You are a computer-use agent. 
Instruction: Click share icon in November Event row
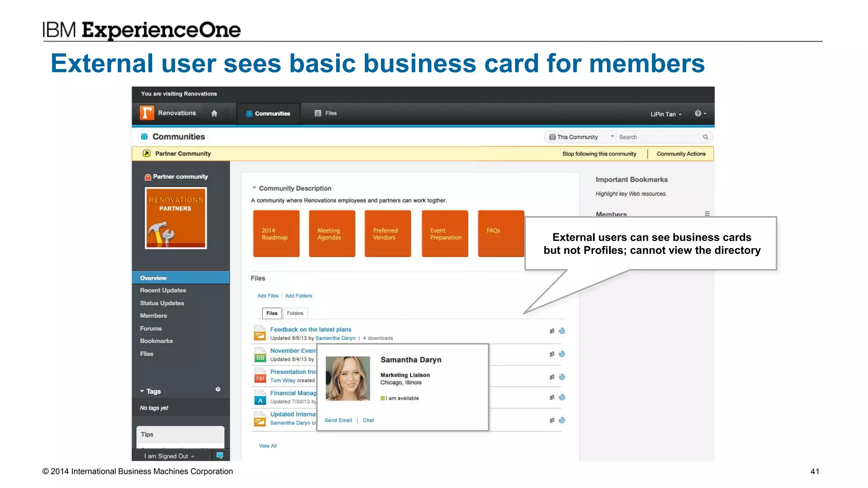(x=552, y=354)
